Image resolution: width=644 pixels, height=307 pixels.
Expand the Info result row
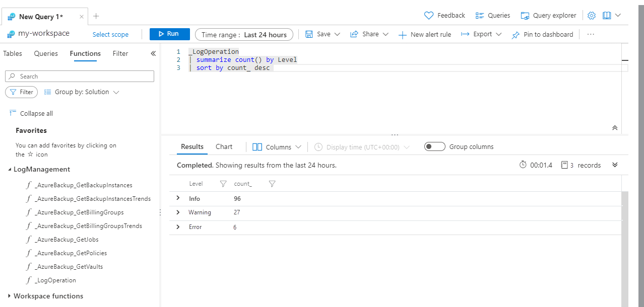pyautogui.click(x=178, y=198)
